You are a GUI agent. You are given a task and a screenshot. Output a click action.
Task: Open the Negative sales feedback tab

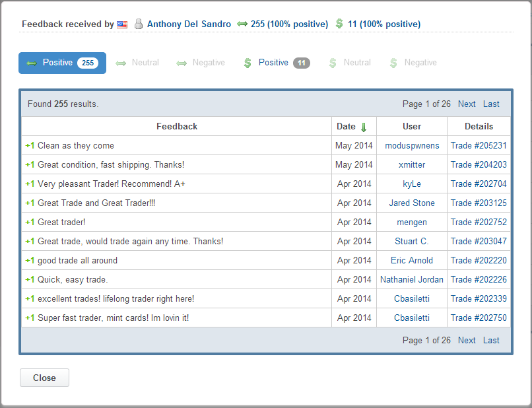point(413,63)
